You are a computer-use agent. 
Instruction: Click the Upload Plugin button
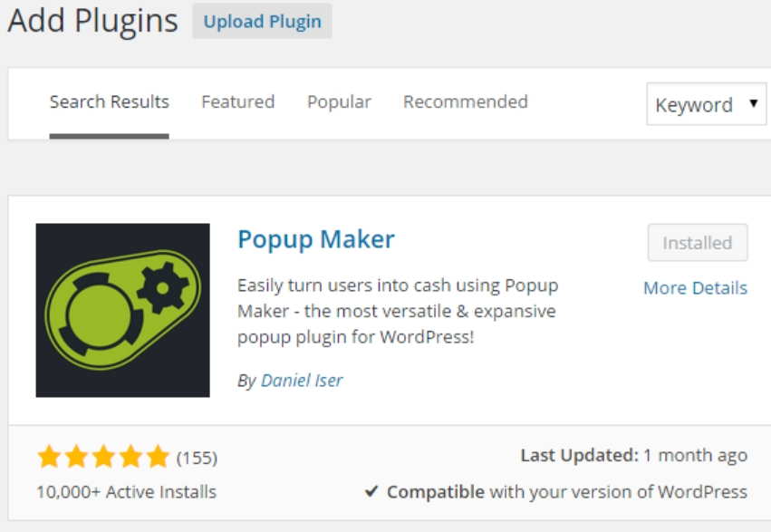tap(262, 20)
